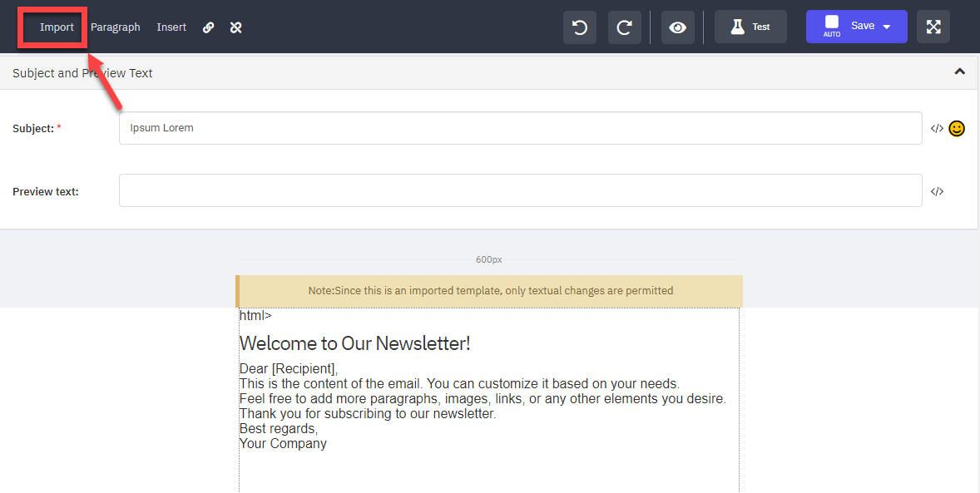Collapse the Subject and Preview Text section
This screenshot has width=980, height=493.
coord(959,71)
